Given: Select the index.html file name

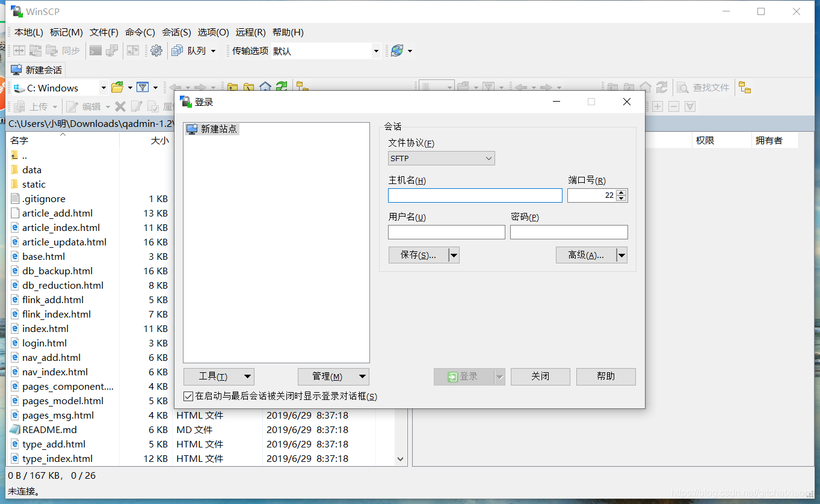Looking at the screenshot, I should (x=46, y=328).
